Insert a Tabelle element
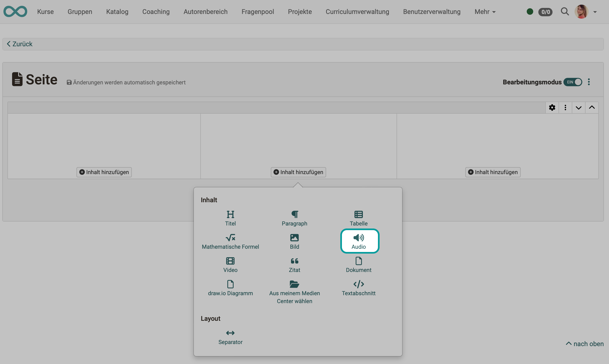The width and height of the screenshot is (609, 364). click(x=358, y=218)
